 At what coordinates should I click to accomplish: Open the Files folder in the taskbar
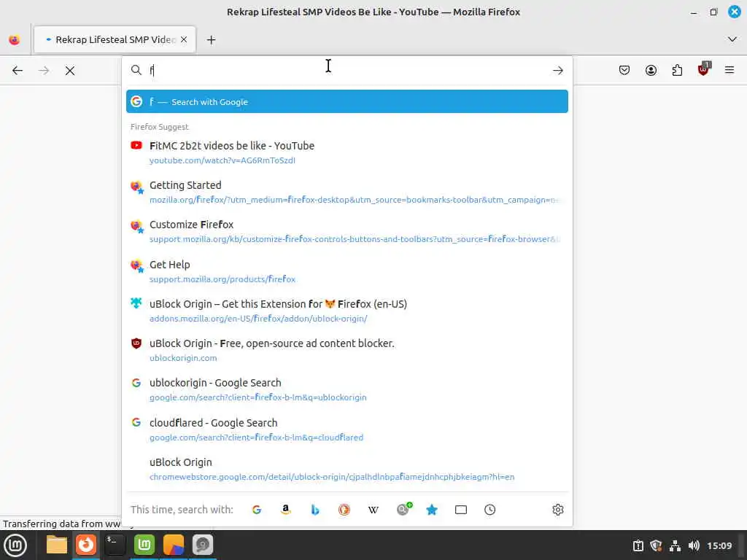pos(57,545)
